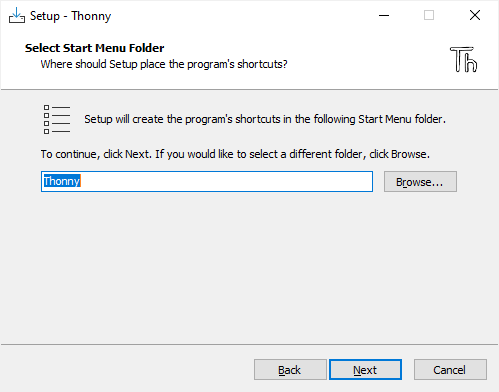This screenshot has width=499, height=392.
Task: Click the Thonny "Th" logo
Action: click(464, 59)
